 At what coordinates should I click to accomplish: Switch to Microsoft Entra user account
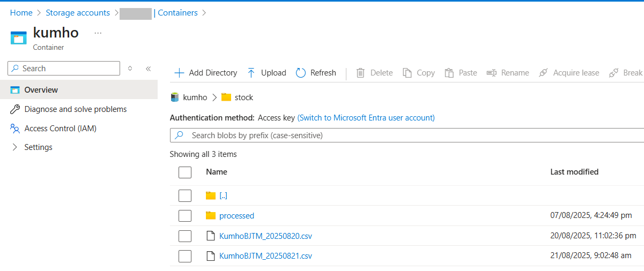[x=366, y=118]
